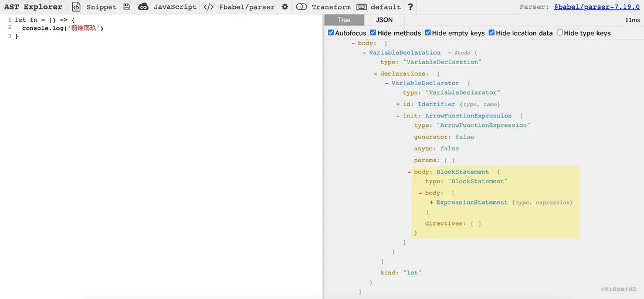Collapse the body: BlockStatement node
The width and height of the screenshot is (644, 299).
[x=409, y=172]
